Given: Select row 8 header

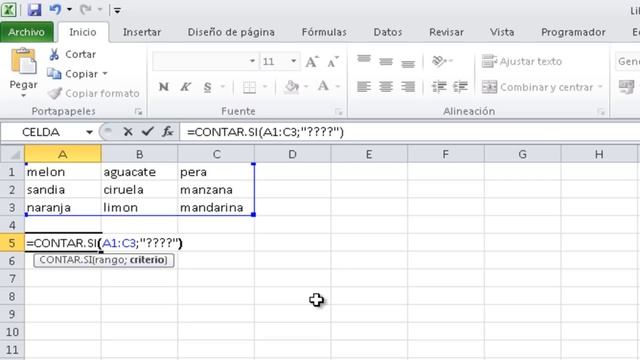Looking at the screenshot, I should pos(12,296).
